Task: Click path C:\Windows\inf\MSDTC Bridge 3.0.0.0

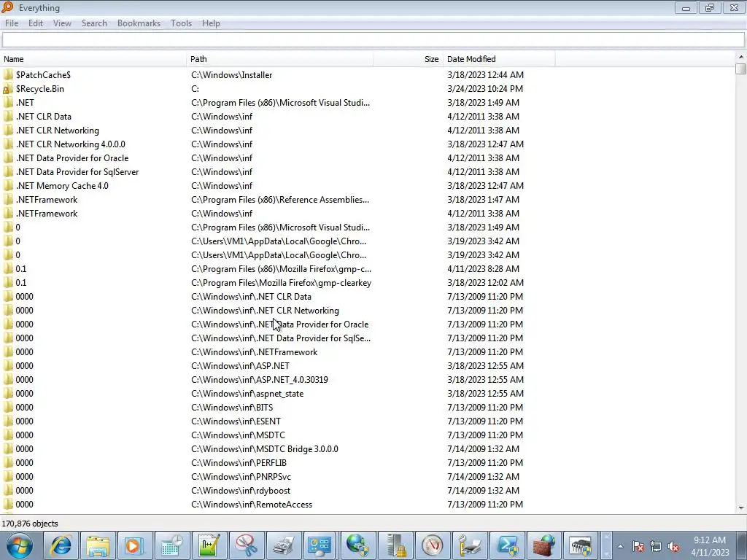Action: pyautogui.click(x=264, y=448)
